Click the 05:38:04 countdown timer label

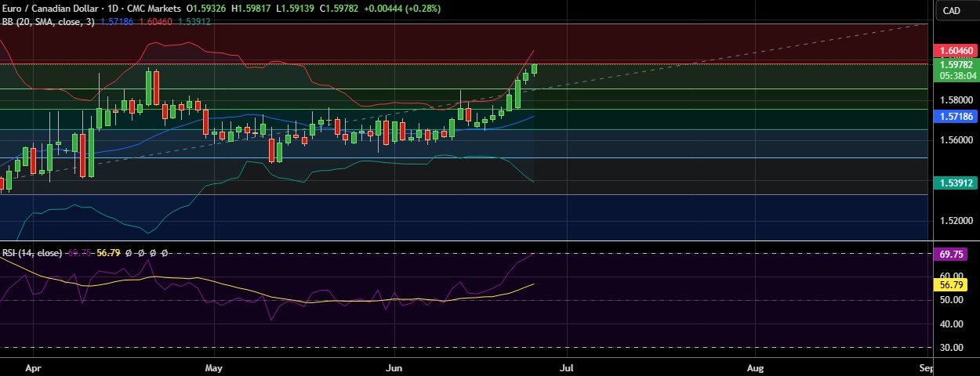(956, 76)
